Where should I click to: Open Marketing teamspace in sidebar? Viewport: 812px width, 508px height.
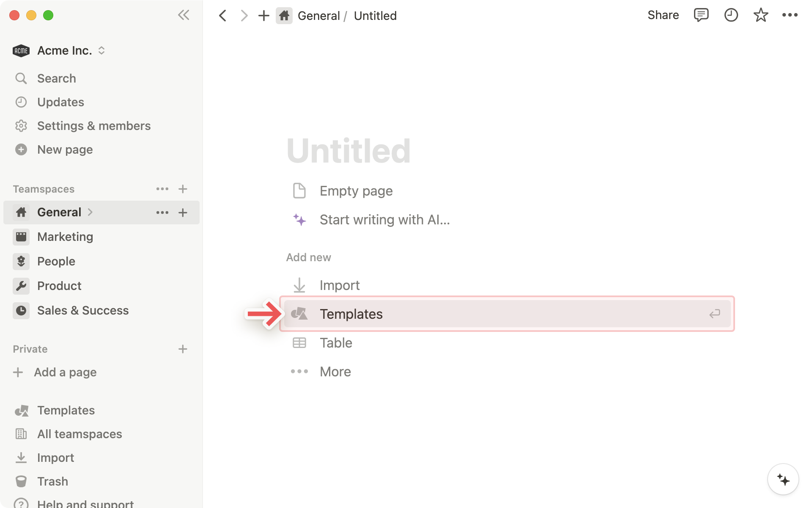(x=65, y=237)
